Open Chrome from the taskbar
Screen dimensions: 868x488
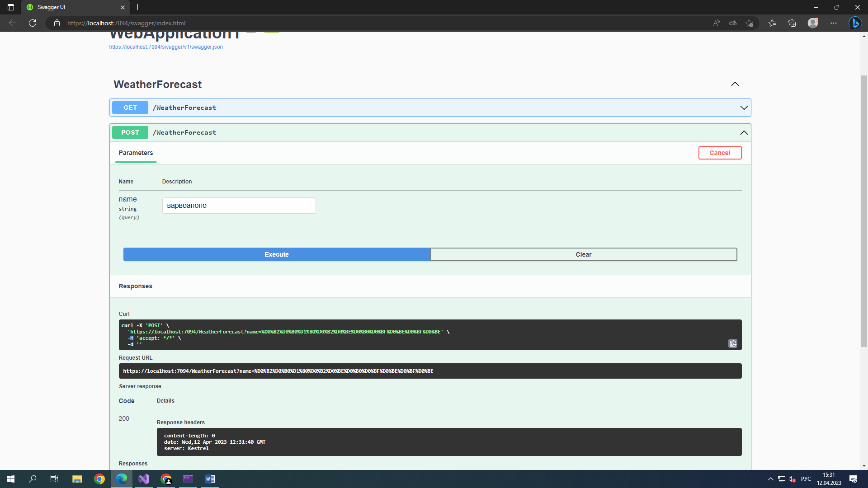point(99,479)
